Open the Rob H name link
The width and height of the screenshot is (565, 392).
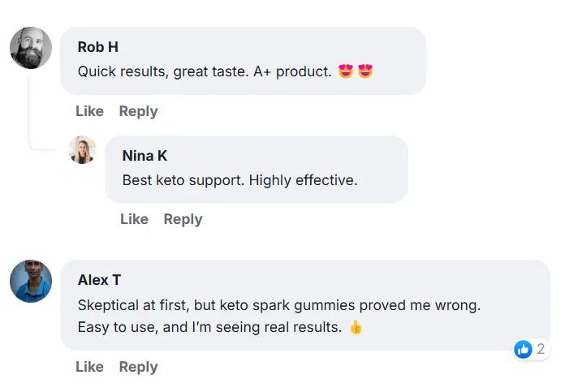(x=97, y=47)
